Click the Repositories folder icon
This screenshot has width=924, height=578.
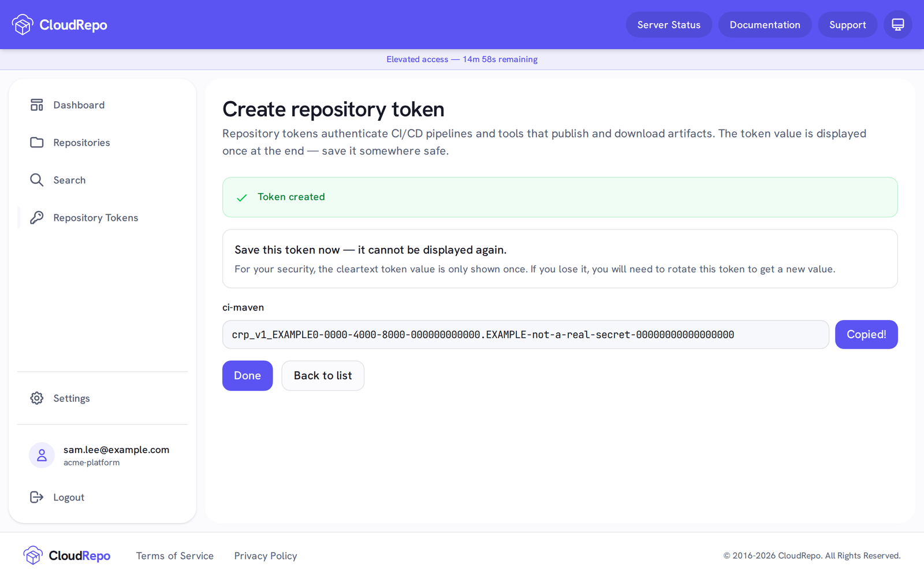pyautogui.click(x=37, y=142)
